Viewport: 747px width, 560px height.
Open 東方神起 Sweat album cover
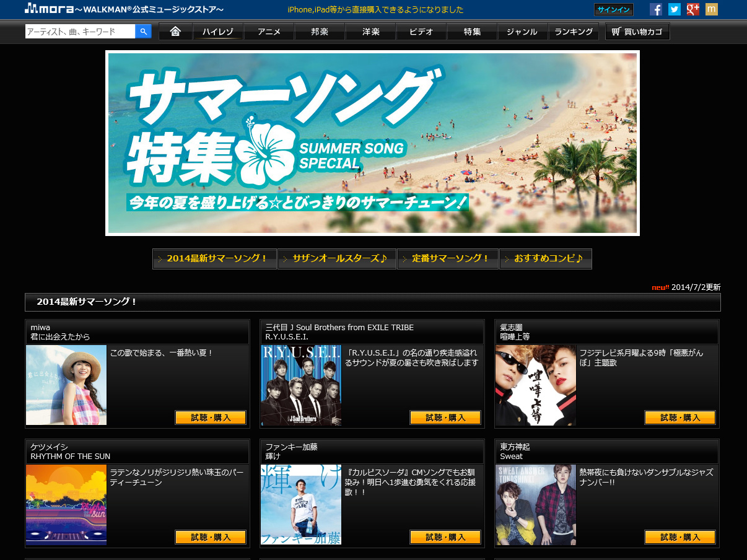[536, 504]
